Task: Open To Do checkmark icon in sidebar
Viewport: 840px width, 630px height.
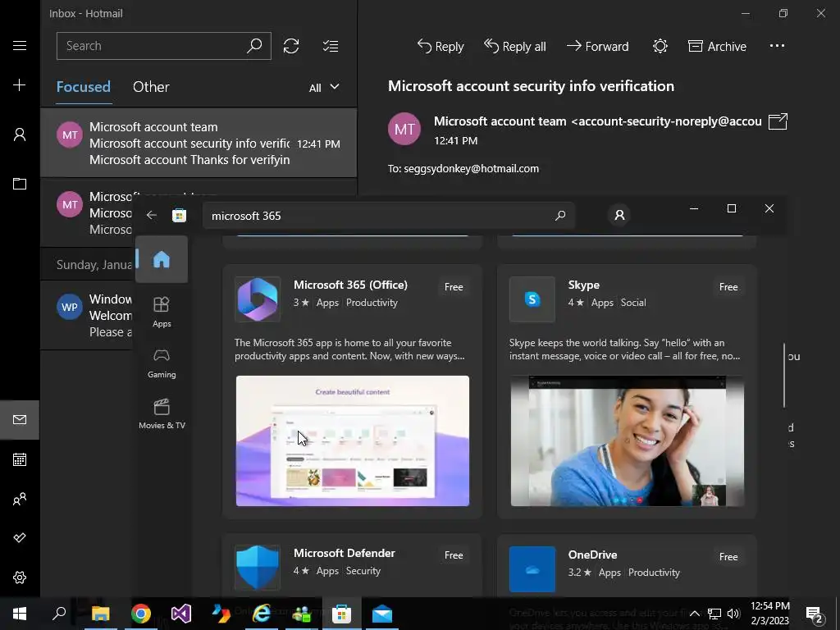Action: pyautogui.click(x=20, y=538)
